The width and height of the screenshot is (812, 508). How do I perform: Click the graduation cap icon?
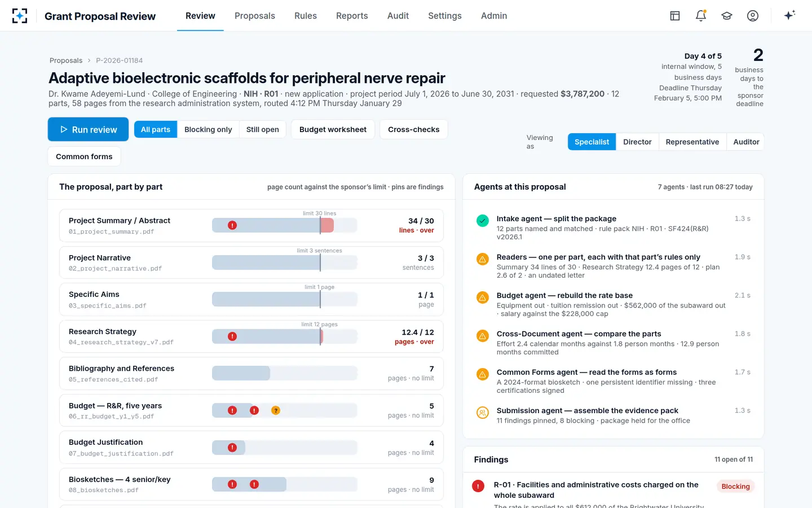[x=727, y=16]
